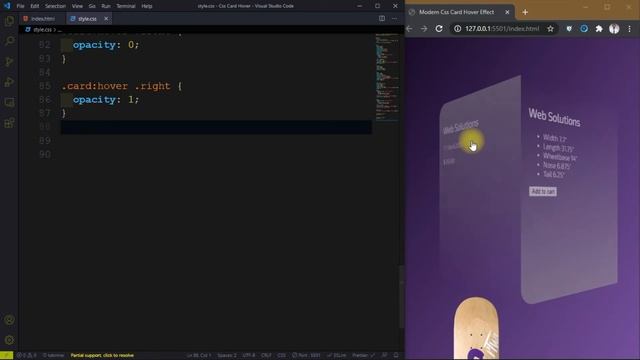Open the Chrome Extensions puzzle menu
This screenshot has width=640, height=360.
599,29
